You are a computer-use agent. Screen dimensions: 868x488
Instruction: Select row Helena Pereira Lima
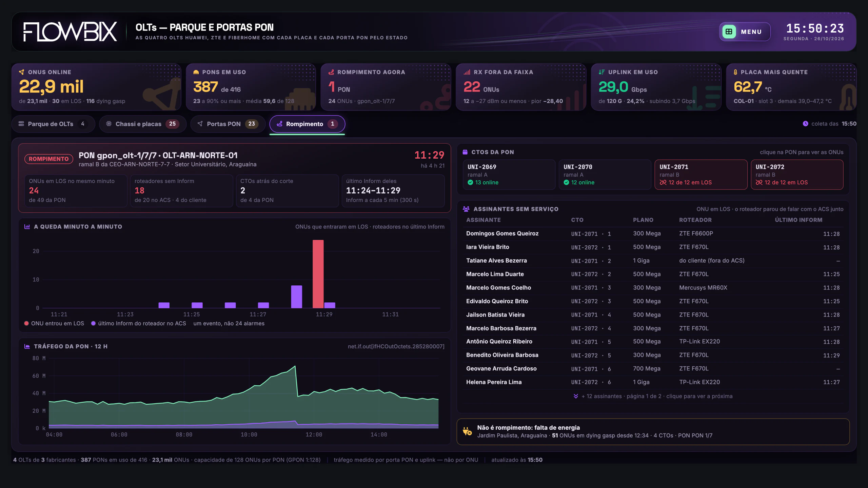tap(653, 382)
